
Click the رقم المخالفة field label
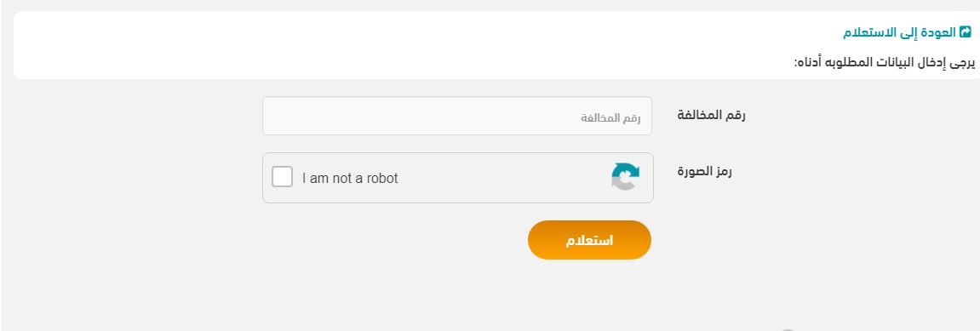(x=711, y=115)
